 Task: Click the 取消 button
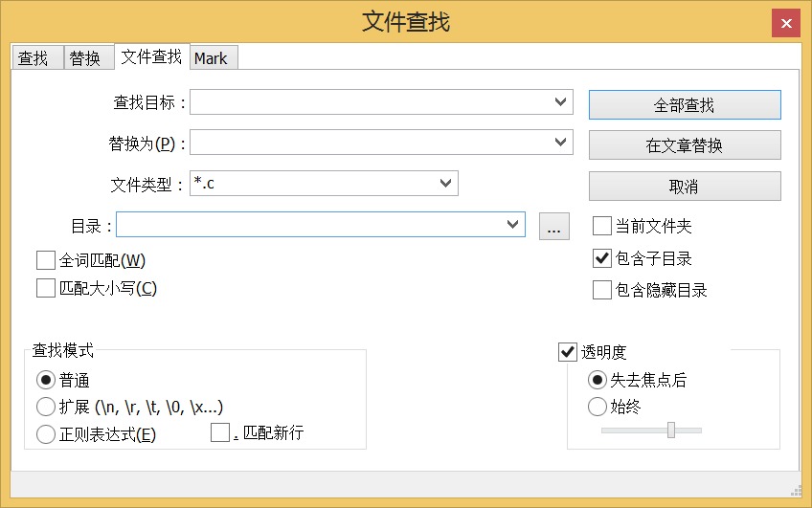click(685, 186)
